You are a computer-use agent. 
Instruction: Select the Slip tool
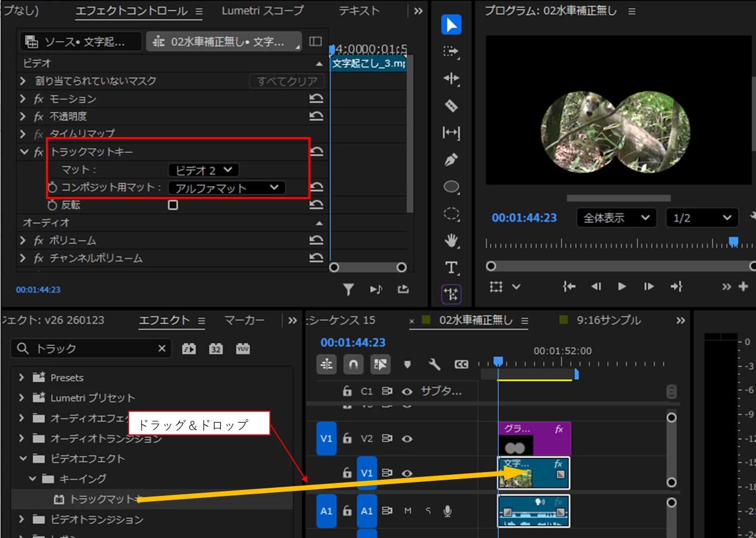point(451,133)
